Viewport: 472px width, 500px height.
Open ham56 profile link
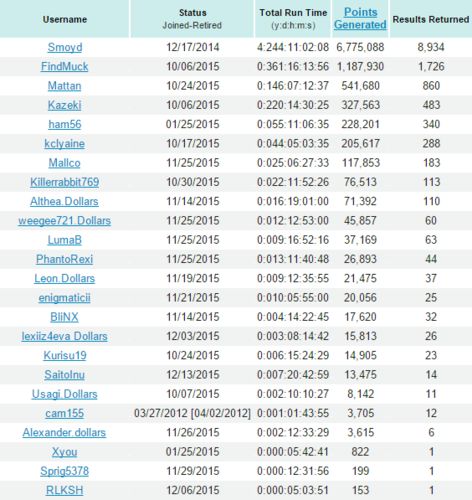pos(65,124)
